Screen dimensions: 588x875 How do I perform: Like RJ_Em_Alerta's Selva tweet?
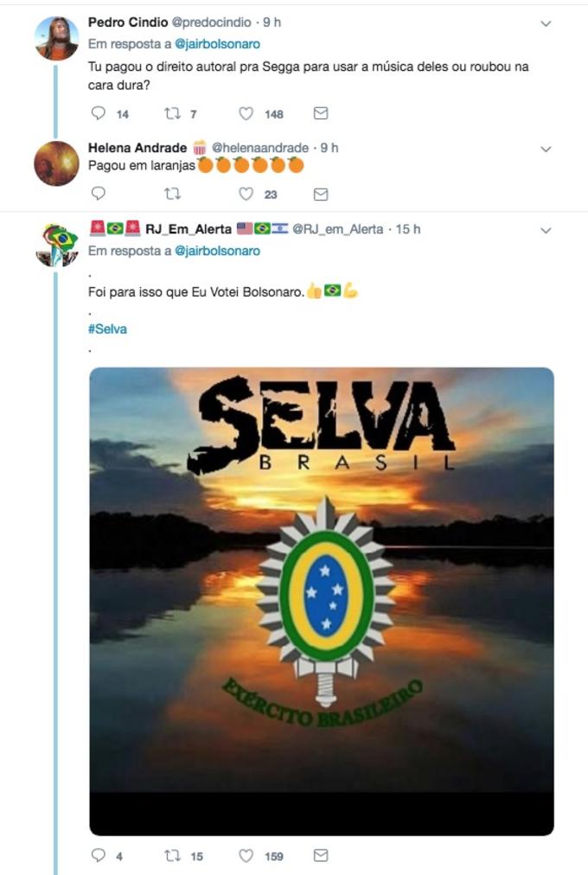tap(246, 856)
